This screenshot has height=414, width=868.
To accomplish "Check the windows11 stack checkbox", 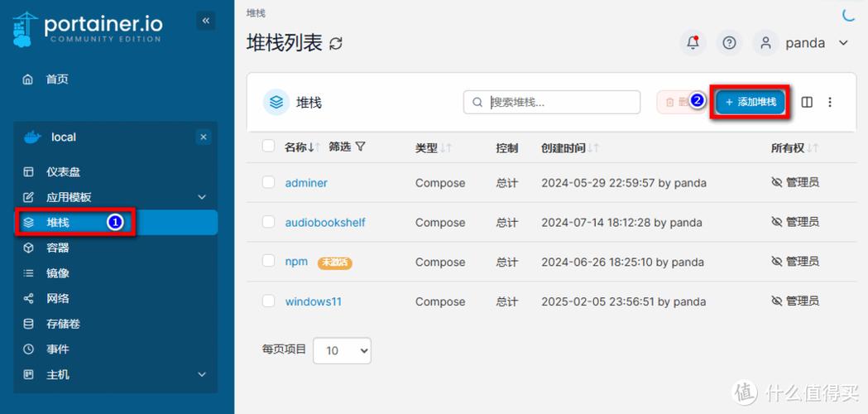I will coord(268,301).
